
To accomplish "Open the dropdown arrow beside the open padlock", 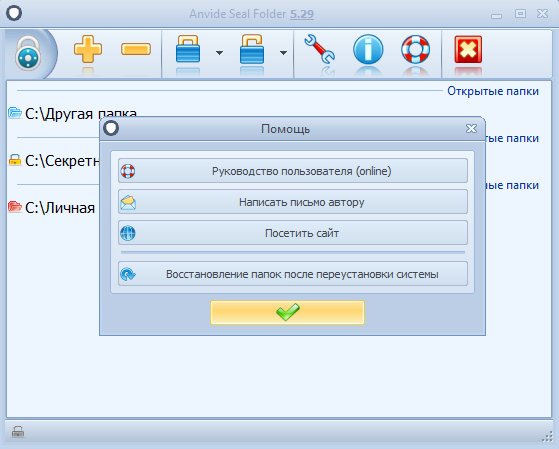I will [x=283, y=53].
